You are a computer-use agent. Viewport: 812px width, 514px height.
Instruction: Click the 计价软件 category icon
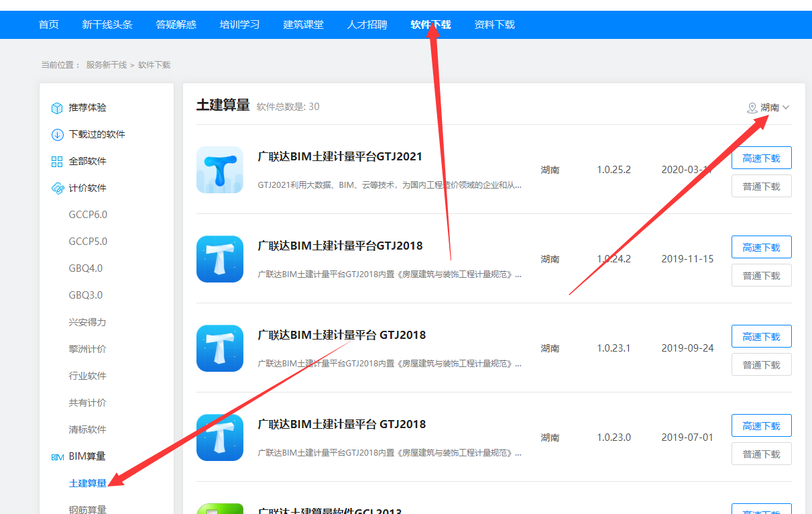coord(57,189)
